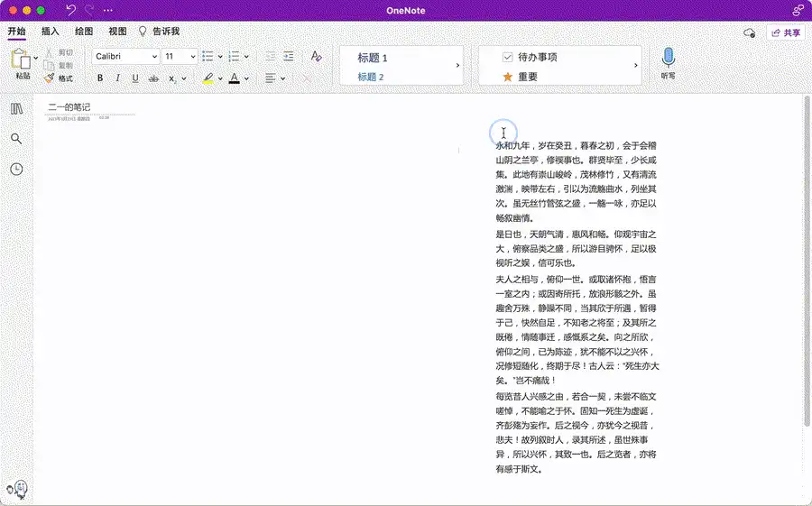The height and width of the screenshot is (506, 812).
Task: Toggle bold formatting
Action: (x=100, y=78)
